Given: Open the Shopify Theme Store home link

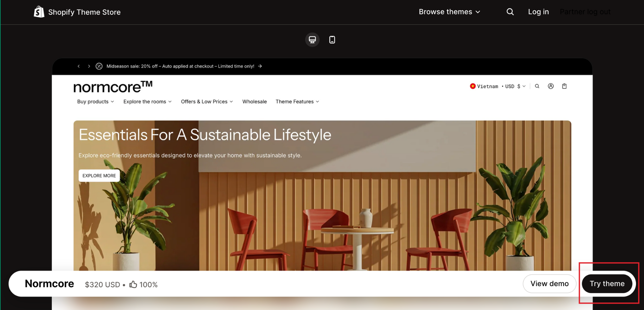Looking at the screenshot, I should [x=77, y=12].
